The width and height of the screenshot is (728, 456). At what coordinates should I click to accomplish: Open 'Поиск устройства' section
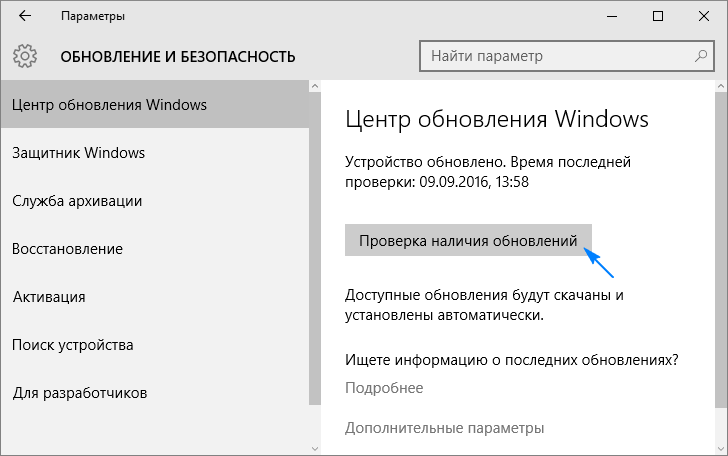73,345
